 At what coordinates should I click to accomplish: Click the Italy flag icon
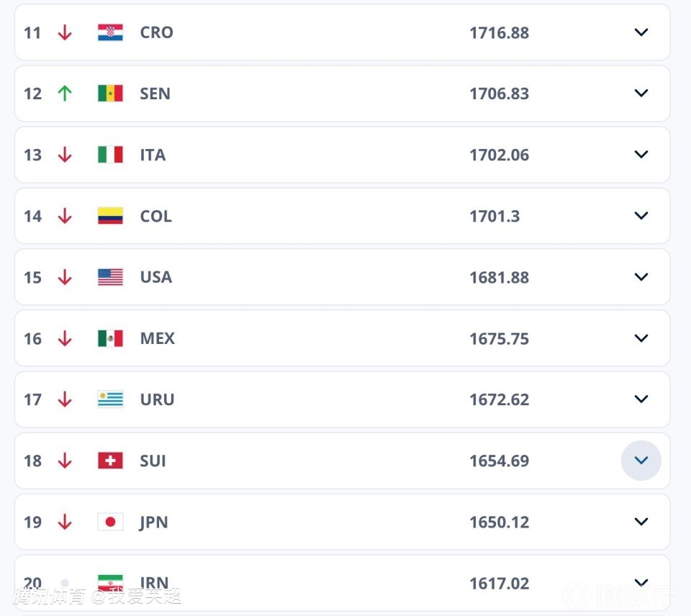tap(110, 155)
